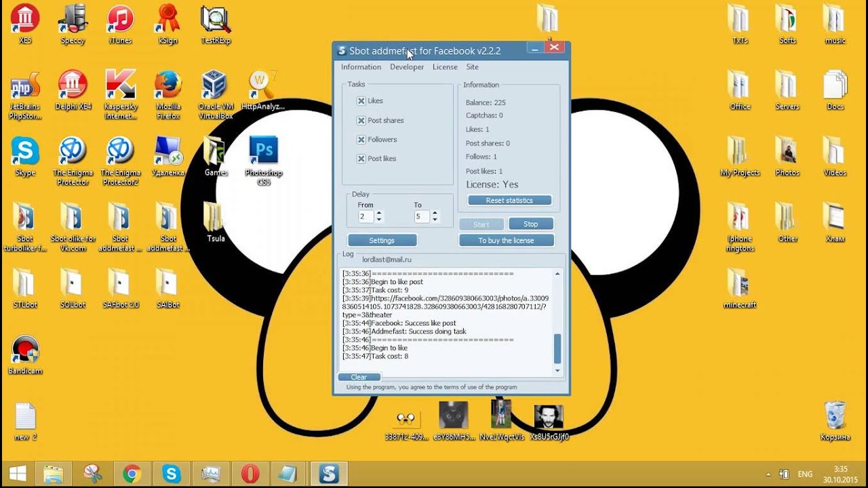Launch the Mozilla Firefox desktop icon
Screen dimensions: 868x488
coord(168,95)
